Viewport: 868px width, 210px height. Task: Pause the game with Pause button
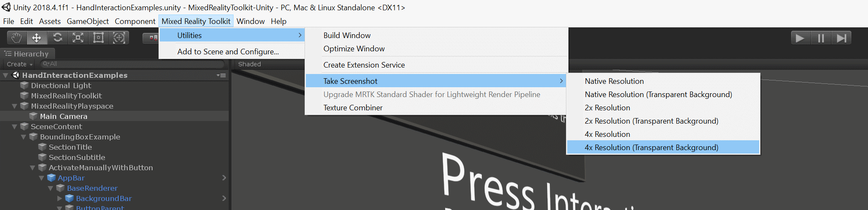[821, 38]
